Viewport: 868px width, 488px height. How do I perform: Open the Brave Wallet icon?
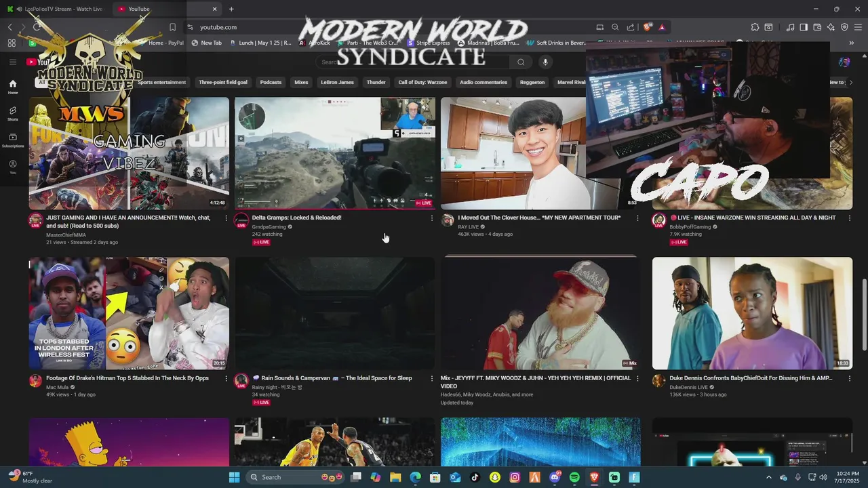pos(817,27)
